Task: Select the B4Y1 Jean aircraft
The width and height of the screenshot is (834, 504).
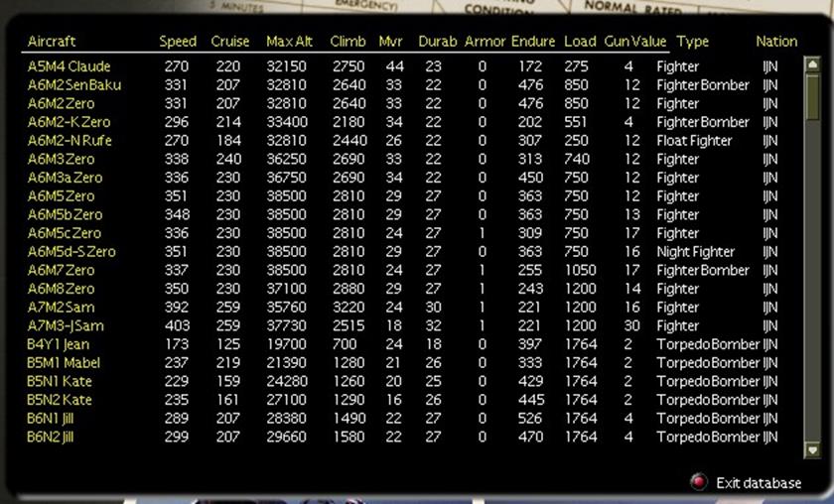Action: click(59, 344)
